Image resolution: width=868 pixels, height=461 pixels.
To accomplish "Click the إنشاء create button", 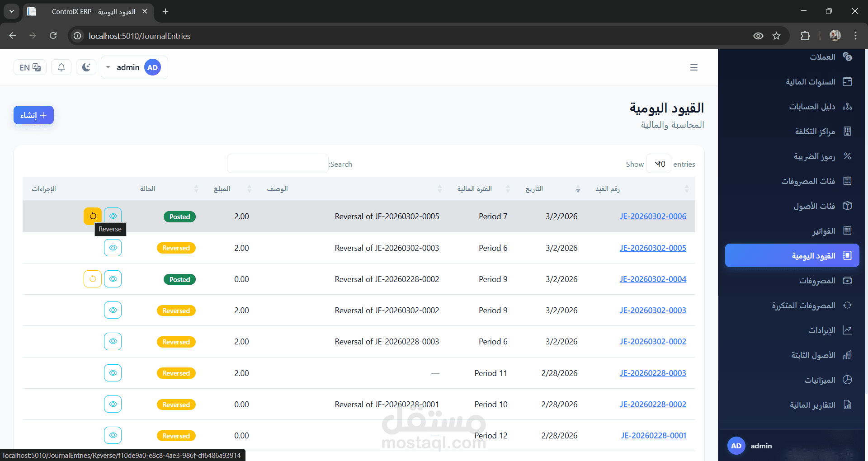I will pos(34,115).
